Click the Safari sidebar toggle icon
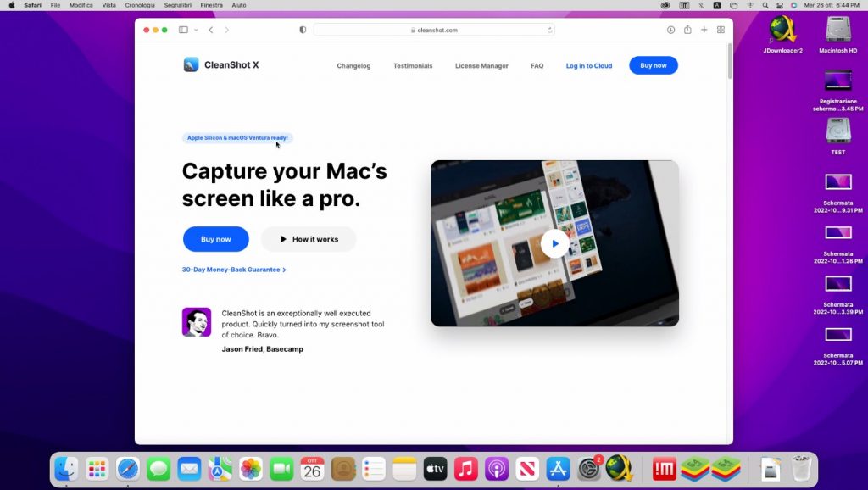 click(183, 30)
